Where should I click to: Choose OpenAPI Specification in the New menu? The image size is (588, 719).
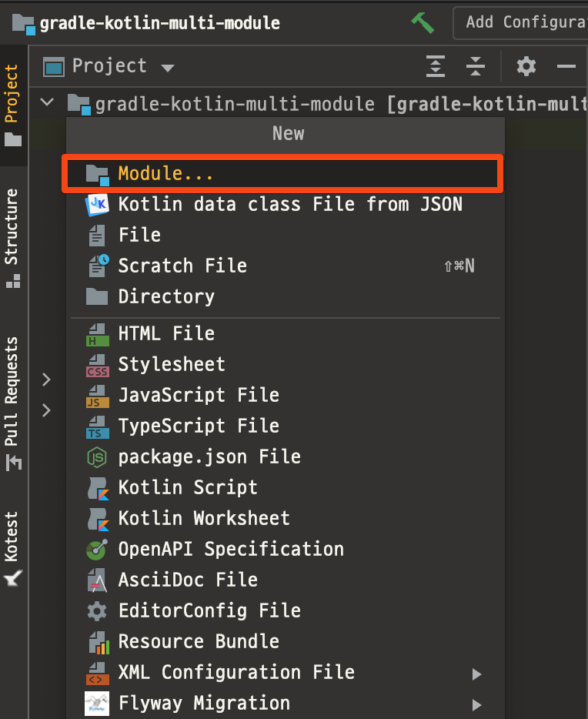[x=286, y=549]
